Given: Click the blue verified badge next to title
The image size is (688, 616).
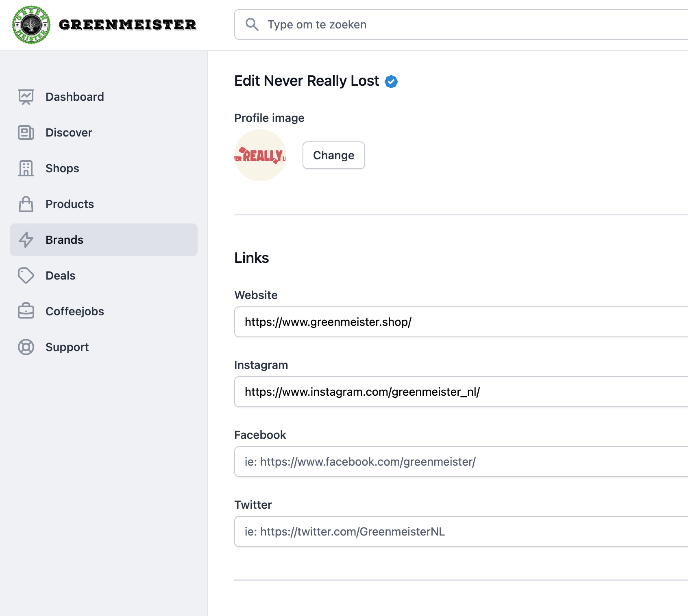Looking at the screenshot, I should pos(391,81).
